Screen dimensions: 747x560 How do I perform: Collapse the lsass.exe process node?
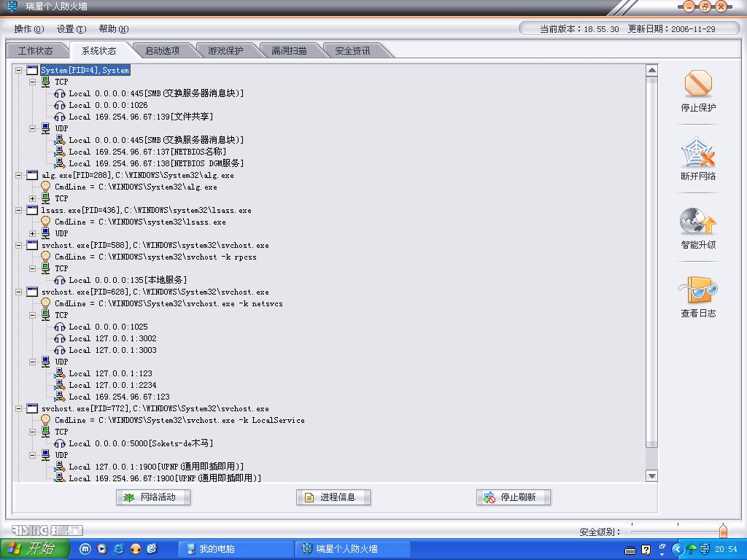click(18, 210)
